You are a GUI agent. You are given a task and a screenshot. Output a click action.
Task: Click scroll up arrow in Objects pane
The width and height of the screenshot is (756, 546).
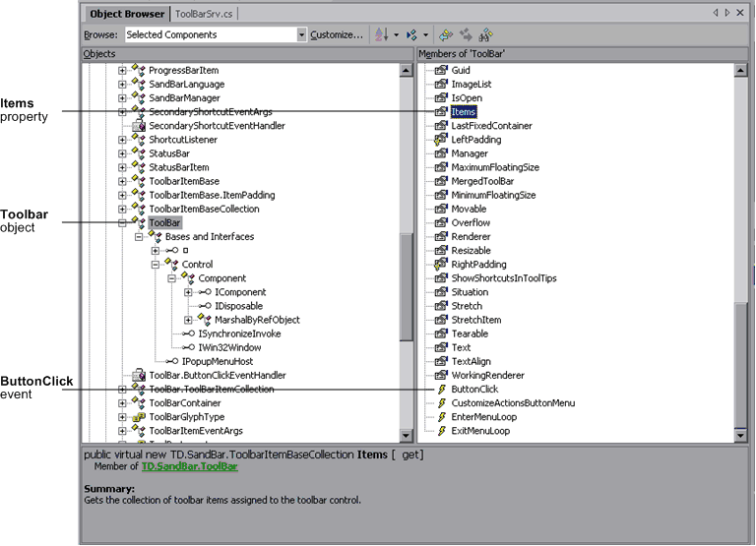pos(406,71)
